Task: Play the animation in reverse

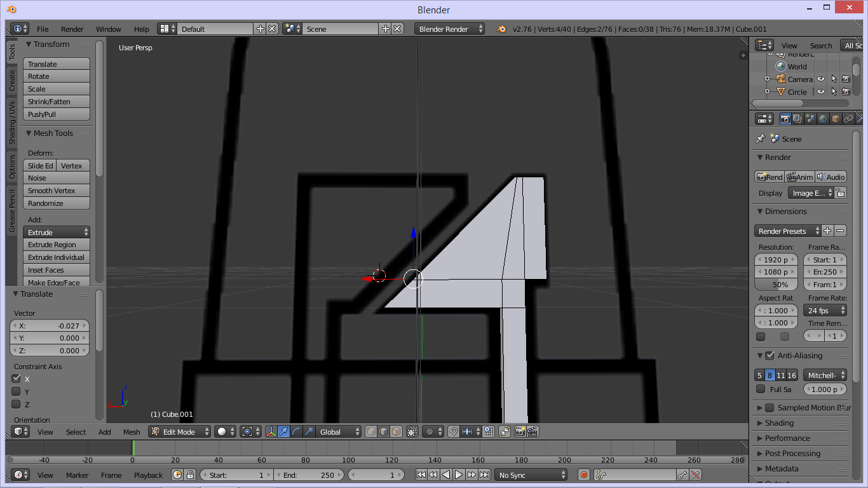Action: point(446,475)
